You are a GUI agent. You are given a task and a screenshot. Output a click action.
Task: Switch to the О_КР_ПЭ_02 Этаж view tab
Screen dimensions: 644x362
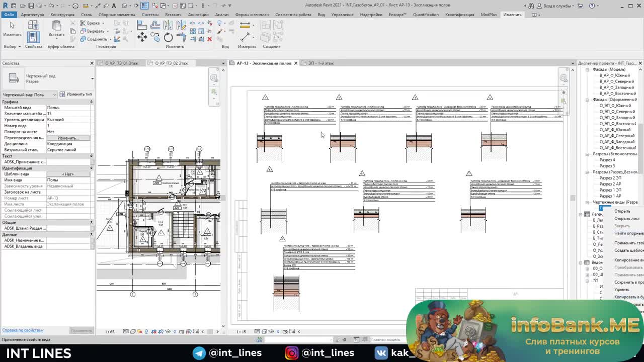(171, 63)
